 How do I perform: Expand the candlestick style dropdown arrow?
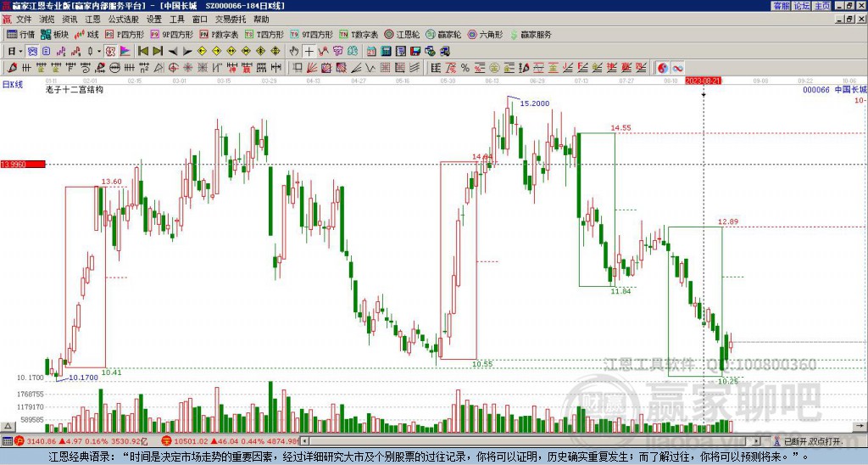point(99,51)
